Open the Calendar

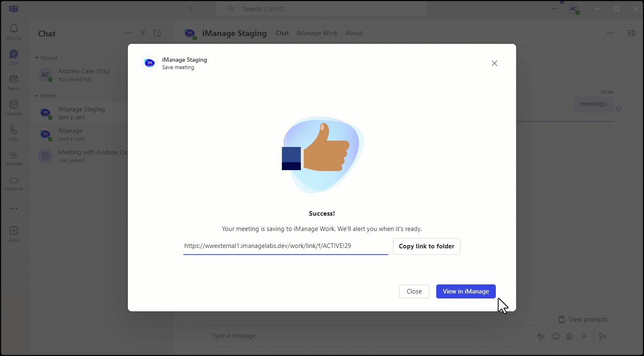click(13, 107)
